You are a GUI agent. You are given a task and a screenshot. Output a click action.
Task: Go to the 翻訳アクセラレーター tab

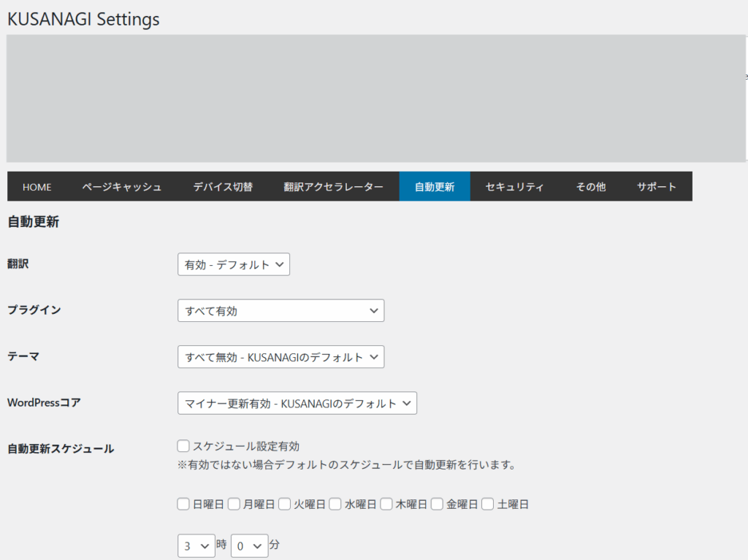pyautogui.click(x=333, y=187)
